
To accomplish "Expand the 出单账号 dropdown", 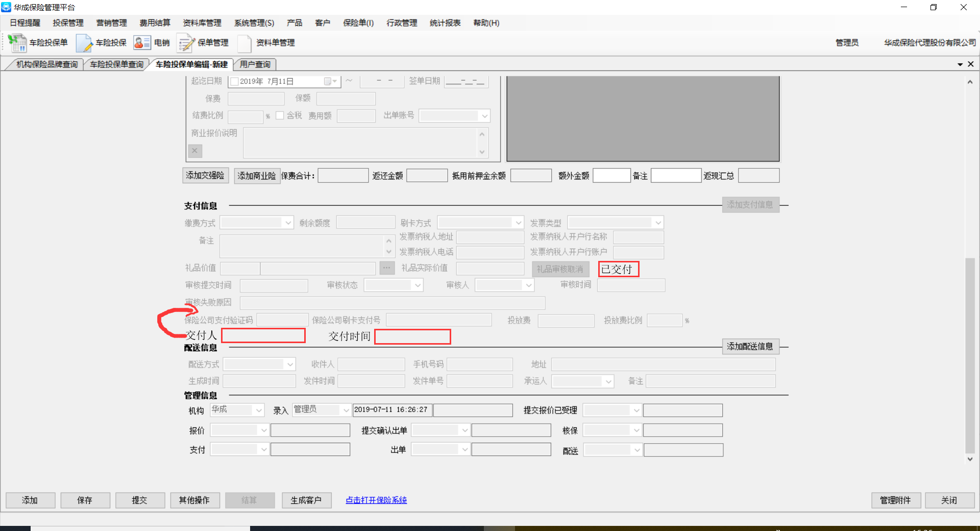I will tap(484, 116).
